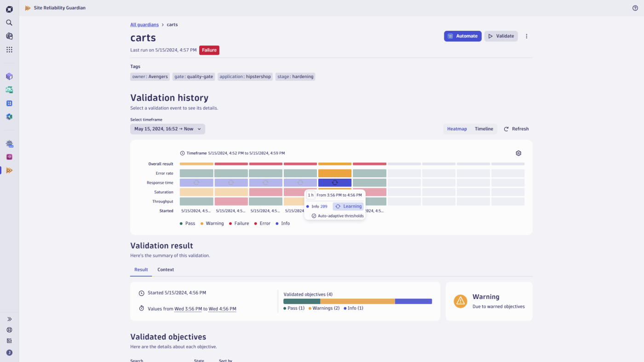Viewport: 644px width, 362px height.
Task: Toggle the Learning badge in tooltip
Action: tap(348, 207)
